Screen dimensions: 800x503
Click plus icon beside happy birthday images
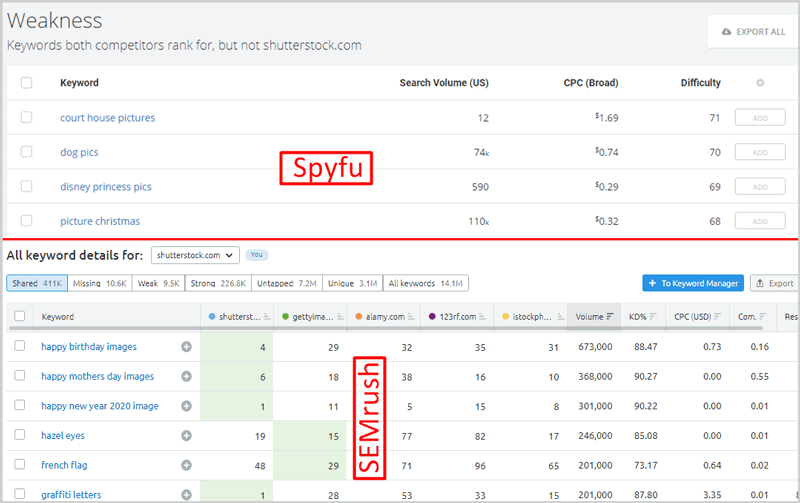coord(186,347)
